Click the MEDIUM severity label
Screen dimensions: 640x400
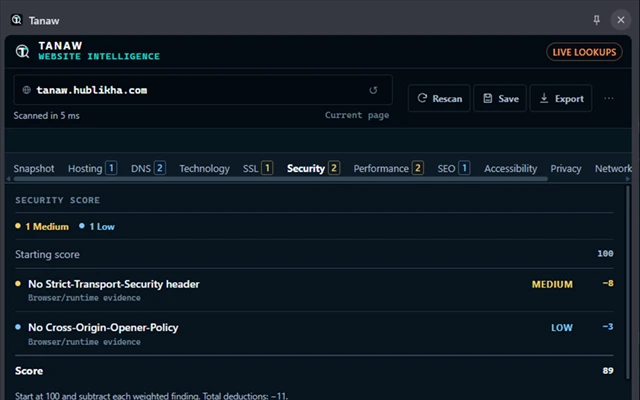(552, 284)
